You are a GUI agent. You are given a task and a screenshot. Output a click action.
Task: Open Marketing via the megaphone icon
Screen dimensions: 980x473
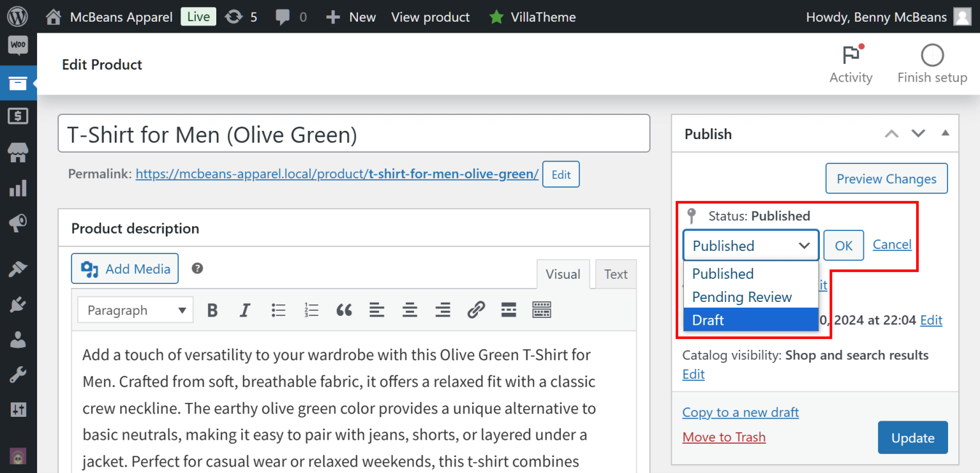17,223
